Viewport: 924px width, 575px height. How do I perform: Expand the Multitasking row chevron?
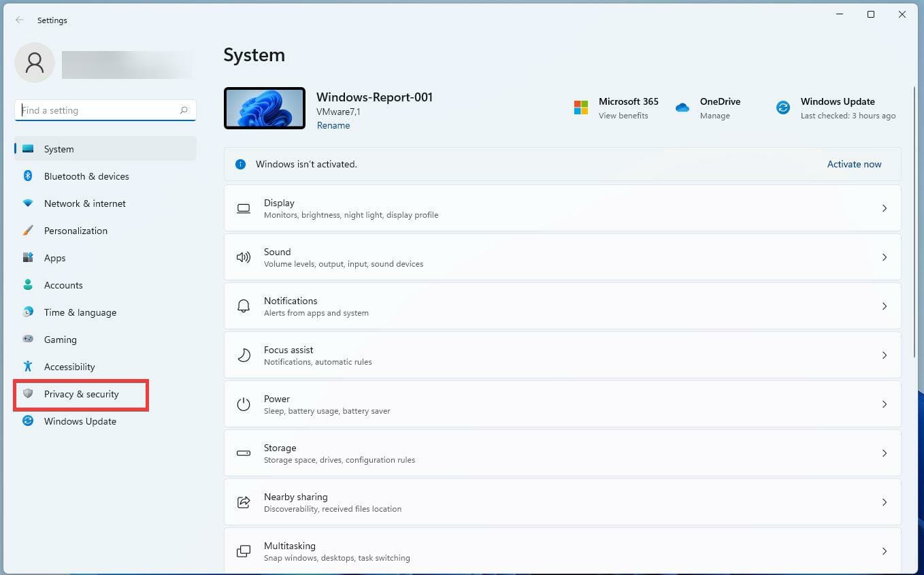tap(885, 551)
